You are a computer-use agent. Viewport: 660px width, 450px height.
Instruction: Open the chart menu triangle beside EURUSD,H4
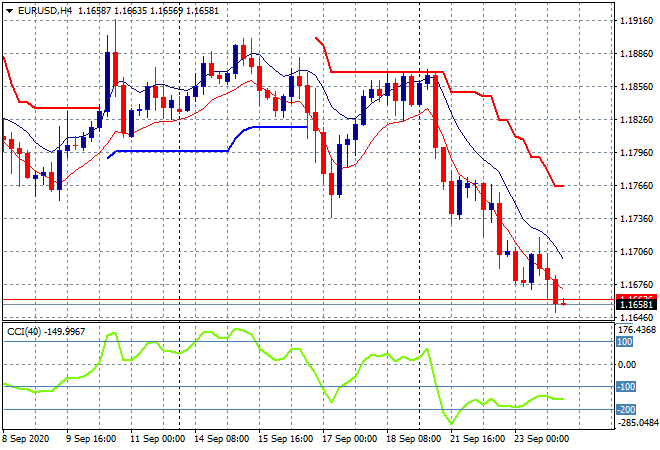pyautogui.click(x=9, y=11)
